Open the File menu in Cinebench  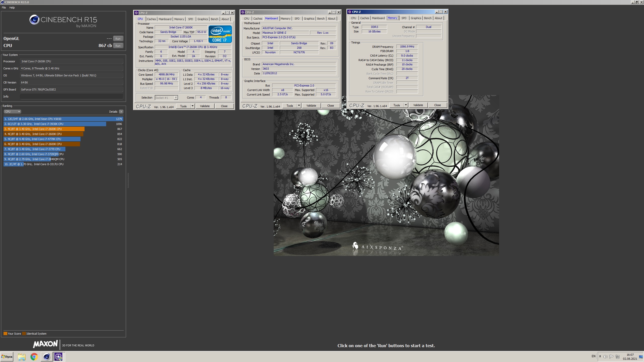click(x=4, y=8)
